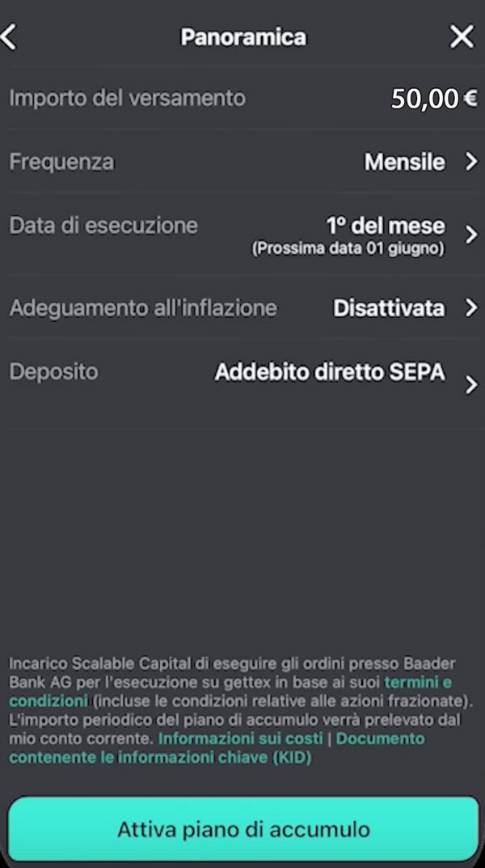Open Deposito options using the chevron

point(471,384)
